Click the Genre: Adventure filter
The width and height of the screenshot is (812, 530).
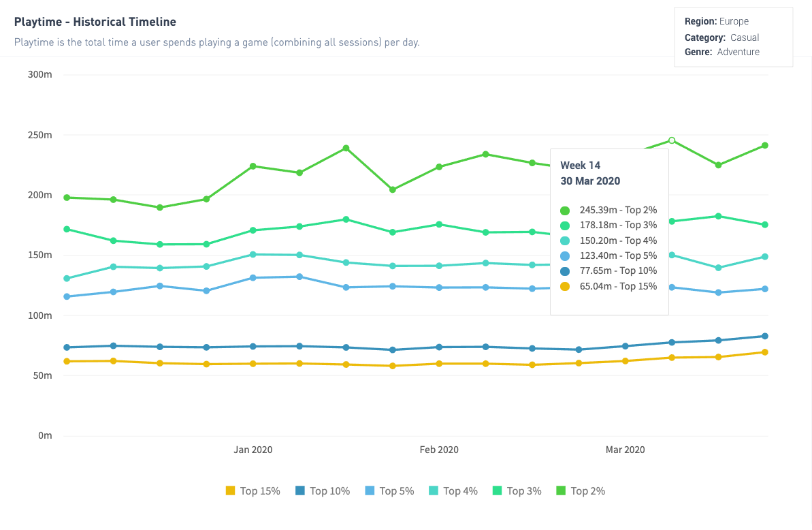722,52
